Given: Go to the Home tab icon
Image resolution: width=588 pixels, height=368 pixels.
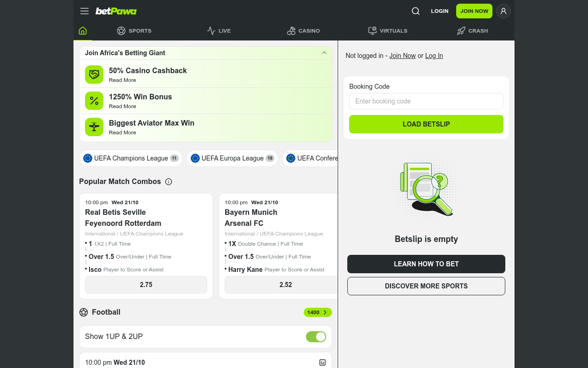Looking at the screenshot, I should point(83,31).
